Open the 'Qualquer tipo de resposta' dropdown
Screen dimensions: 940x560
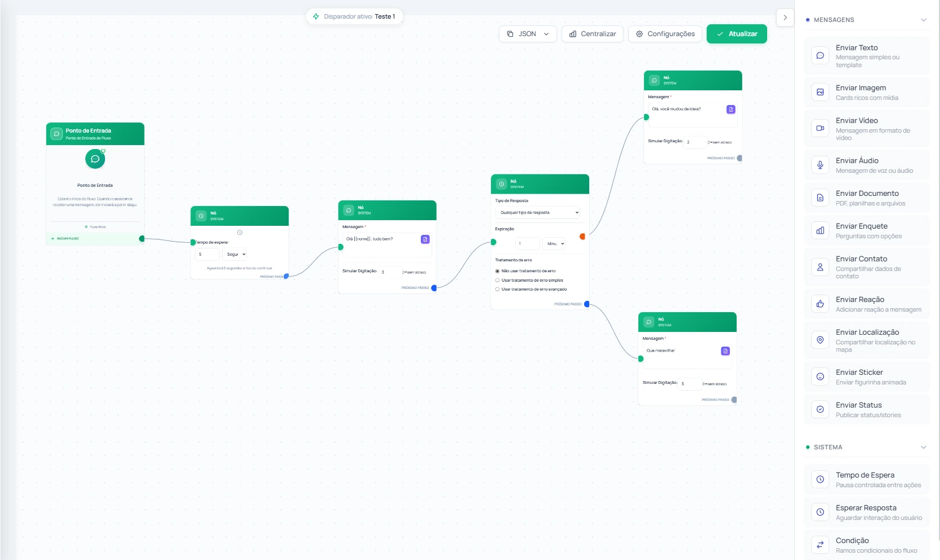[539, 213]
